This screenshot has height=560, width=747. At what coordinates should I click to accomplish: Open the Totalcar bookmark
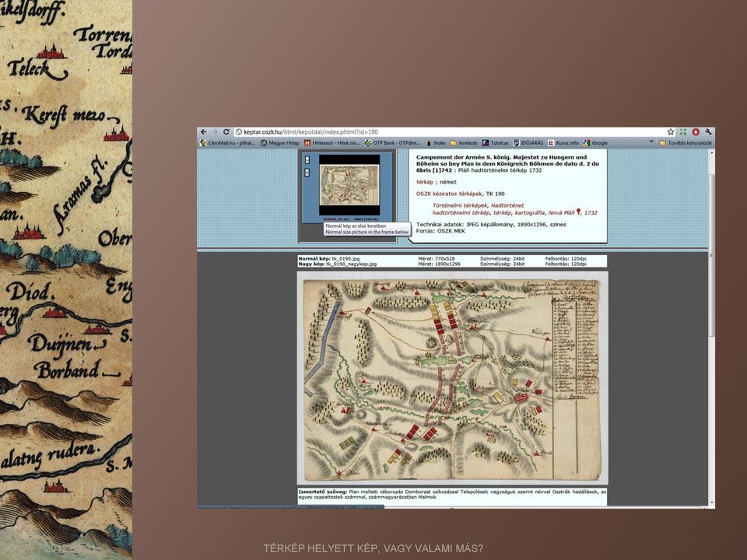(x=496, y=143)
